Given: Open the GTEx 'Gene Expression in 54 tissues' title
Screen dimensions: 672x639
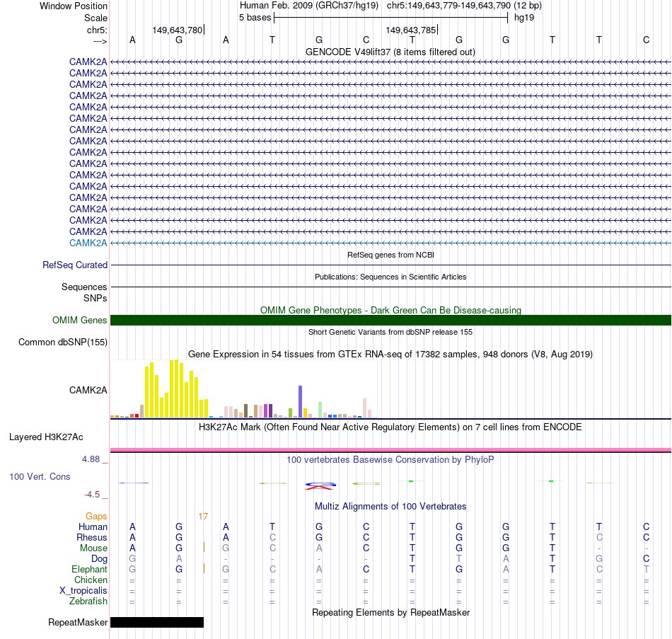Looking at the screenshot, I should 390,355.
